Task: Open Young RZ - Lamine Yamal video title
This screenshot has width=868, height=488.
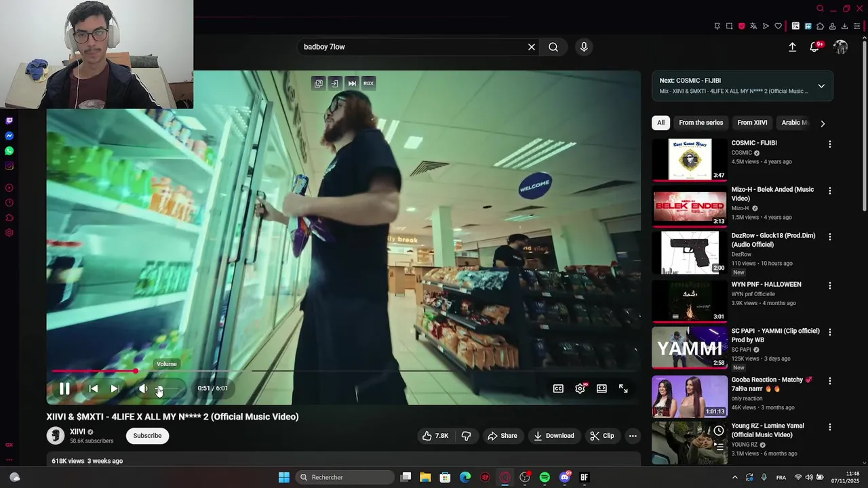Action: (x=768, y=430)
